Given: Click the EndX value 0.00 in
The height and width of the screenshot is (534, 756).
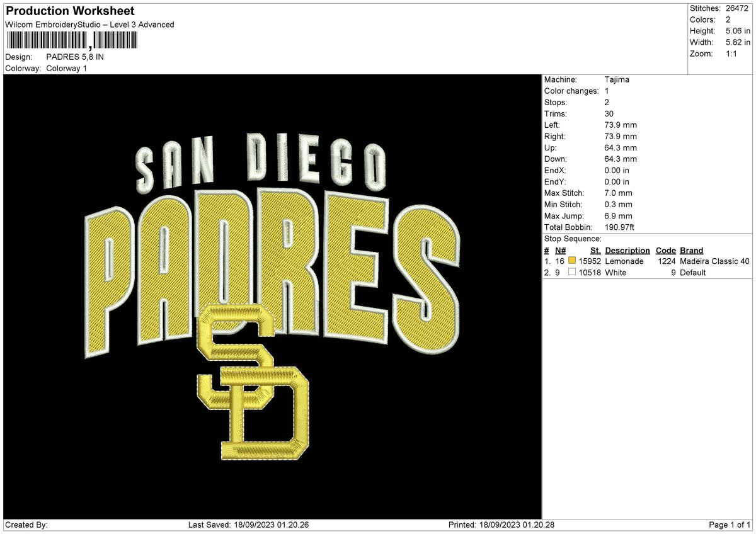Looking at the screenshot, I should click(617, 170).
